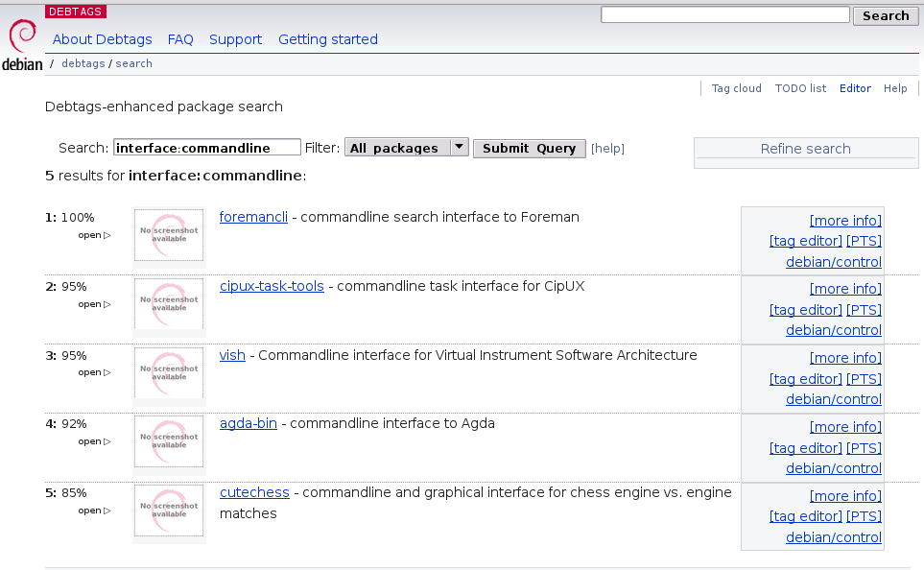
Task: Expand the 'open' arrow for result 1
Action: click(94, 235)
